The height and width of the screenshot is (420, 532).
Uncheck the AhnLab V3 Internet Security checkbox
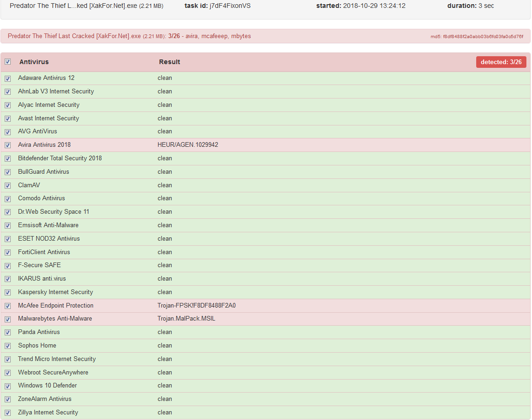click(x=8, y=92)
